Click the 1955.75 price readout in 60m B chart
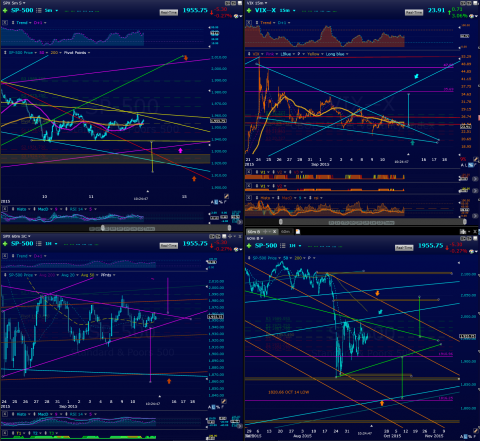Viewport: 480px width, 441px height. 431,245
